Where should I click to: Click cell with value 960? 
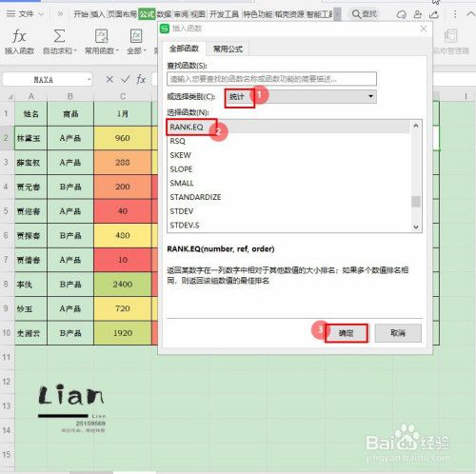(x=123, y=138)
